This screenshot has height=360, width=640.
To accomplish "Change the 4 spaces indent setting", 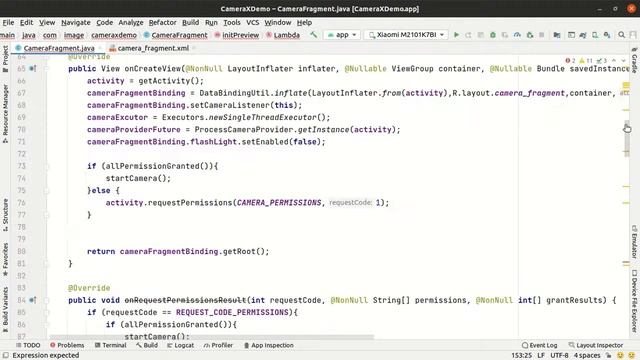I will 587,355.
